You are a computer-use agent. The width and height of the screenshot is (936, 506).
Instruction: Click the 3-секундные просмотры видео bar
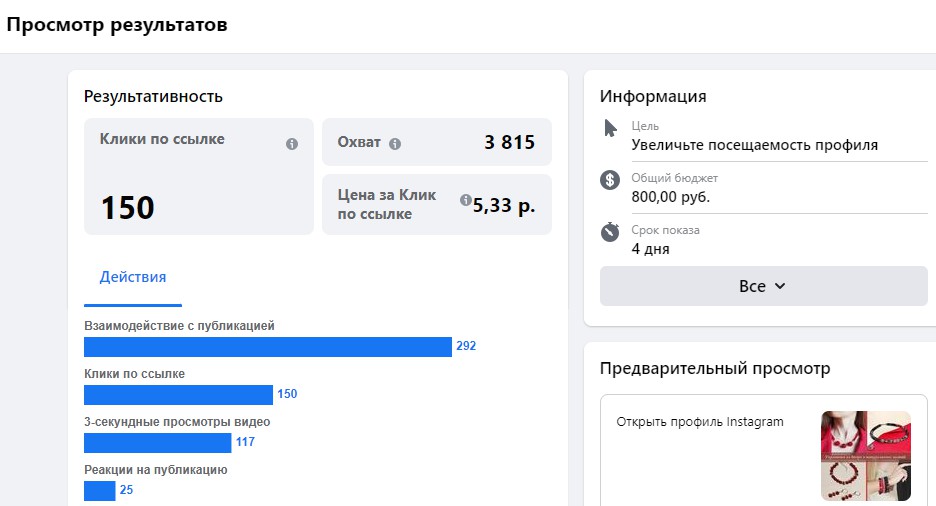157,443
